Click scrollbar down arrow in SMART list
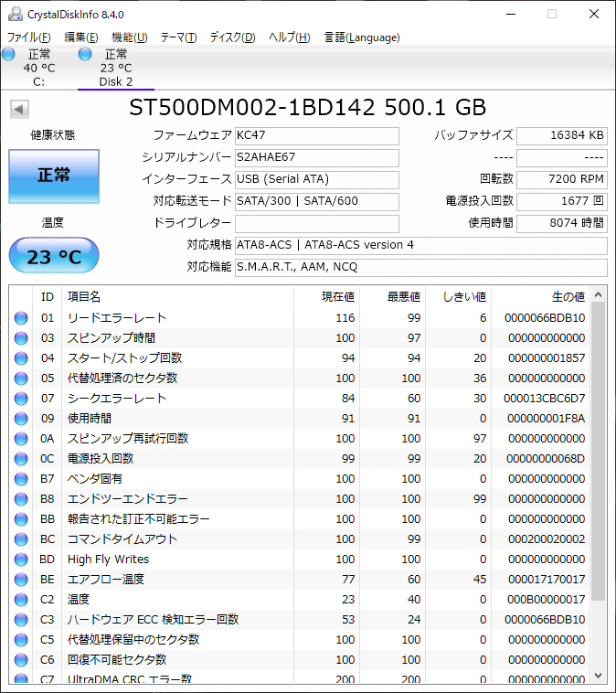Screen dimensions: 616x693 point(599,676)
